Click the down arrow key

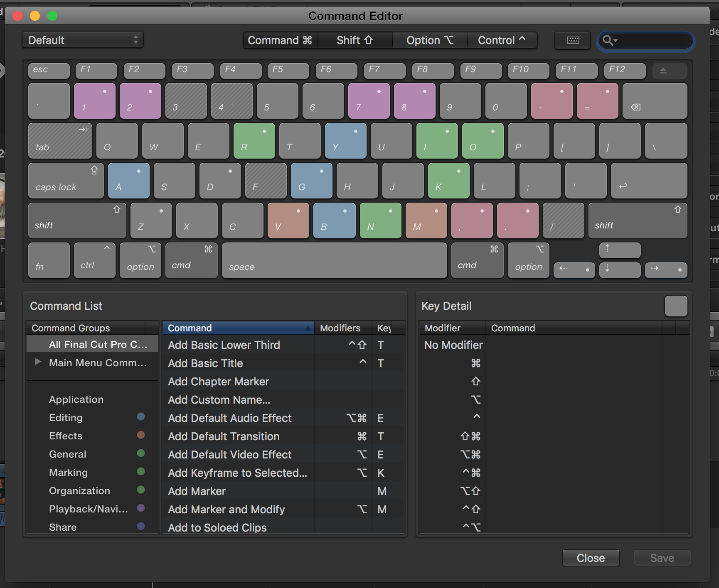point(620,270)
